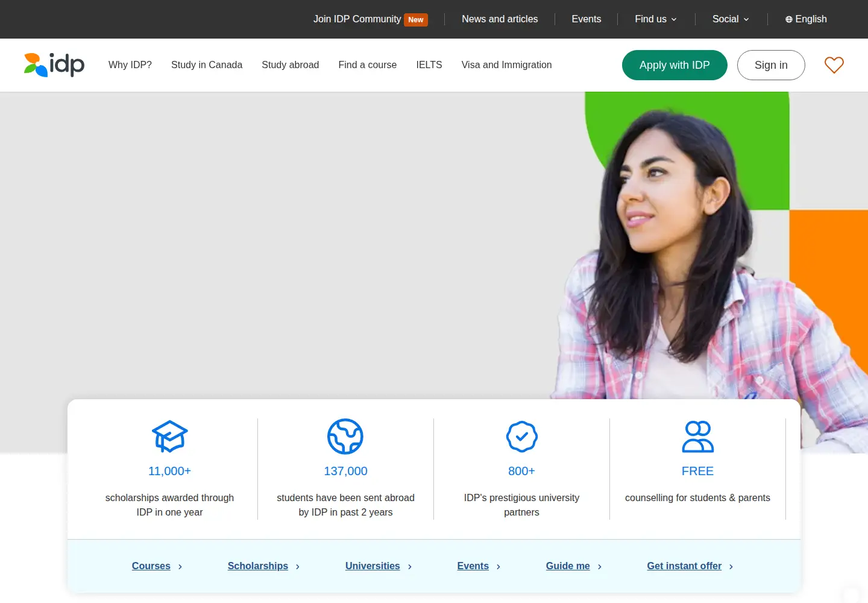
Task: Click the graduation cap scholarships icon
Action: [x=169, y=437]
